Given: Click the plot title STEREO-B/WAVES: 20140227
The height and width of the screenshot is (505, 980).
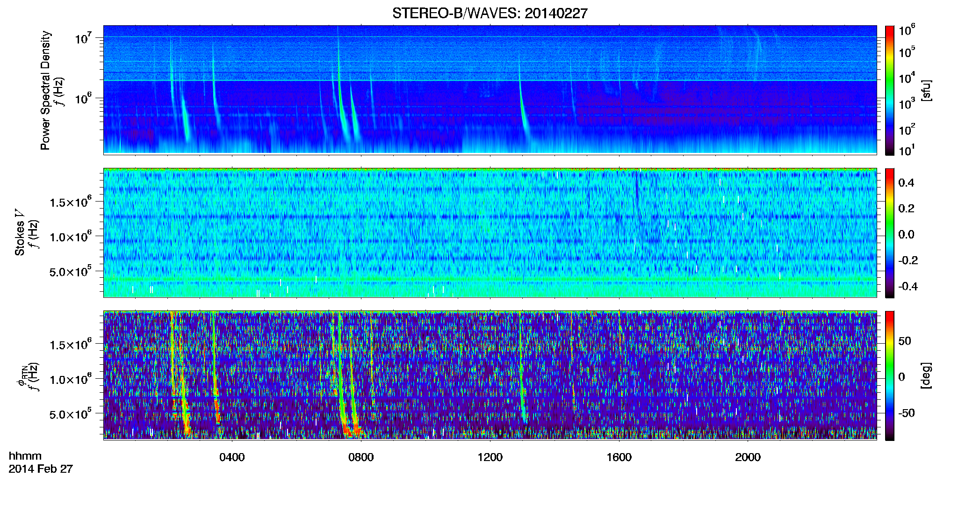Looking at the screenshot, I should tap(490, 13).
